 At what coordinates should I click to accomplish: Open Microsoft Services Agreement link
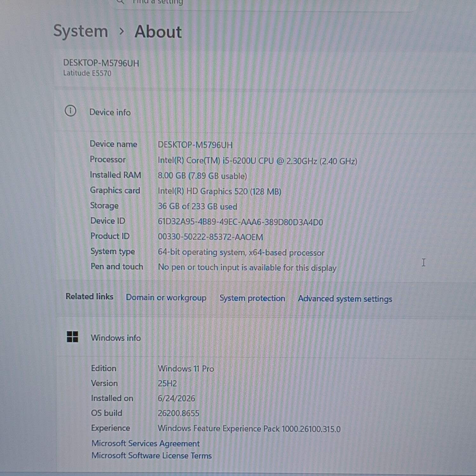(x=146, y=443)
